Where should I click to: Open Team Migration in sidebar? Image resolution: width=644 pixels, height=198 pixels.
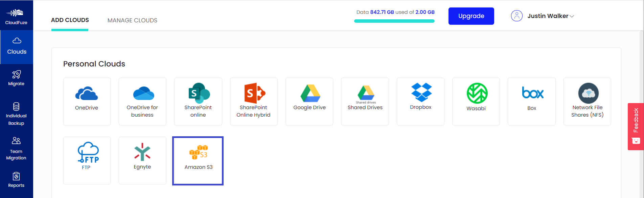click(x=16, y=148)
